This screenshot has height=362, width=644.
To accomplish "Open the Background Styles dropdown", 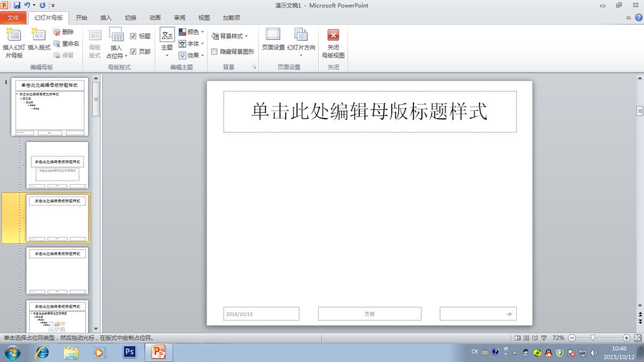I will point(230,36).
